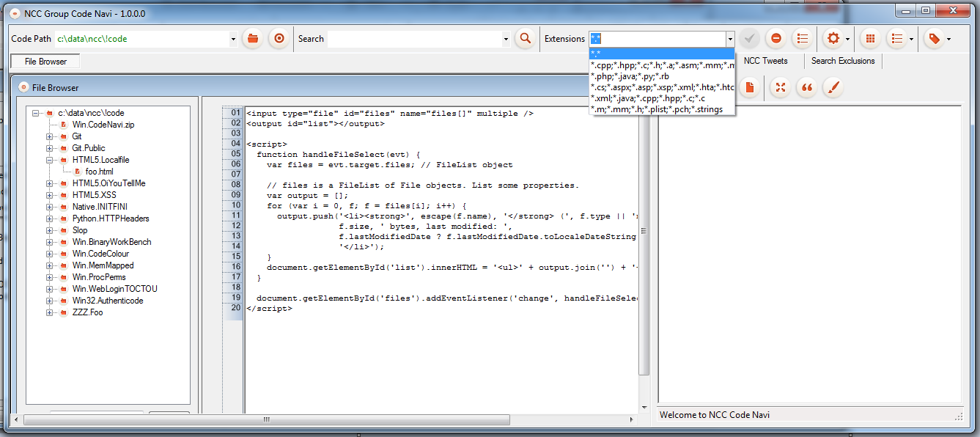Select the *.xml;*.java;*.cpp extensions option
Image resolution: width=980 pixels, height=437 pixels.
point(662,98)
